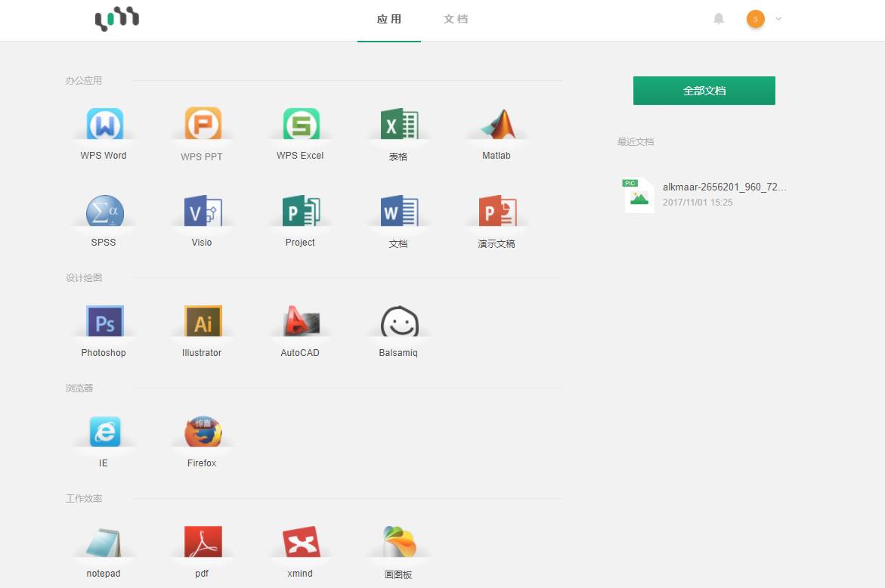Click the 工作效率 section heading
Viewport: 885px width, 588px height.
84,498
